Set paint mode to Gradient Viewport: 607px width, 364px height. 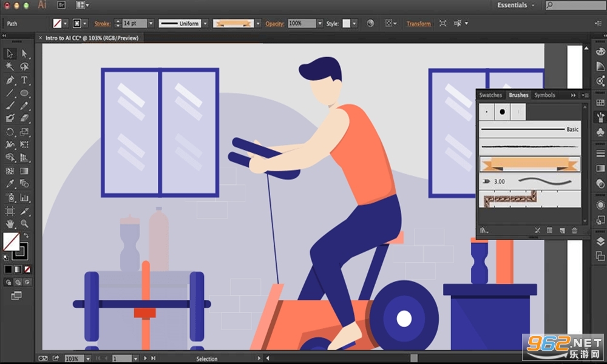click(18, 269)
